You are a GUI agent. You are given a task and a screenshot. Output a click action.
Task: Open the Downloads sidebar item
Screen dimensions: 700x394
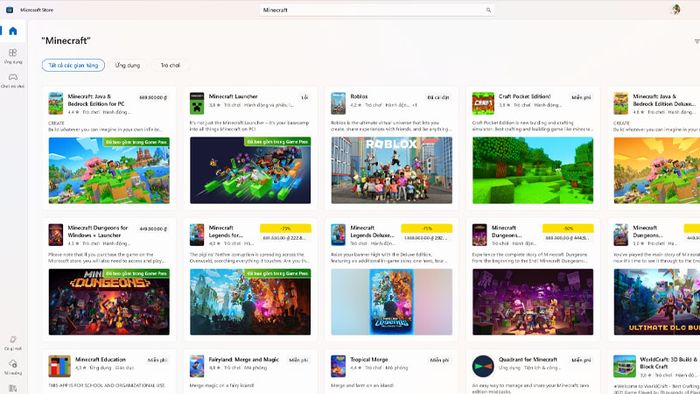pyautogui.click(x=13, y=367)
